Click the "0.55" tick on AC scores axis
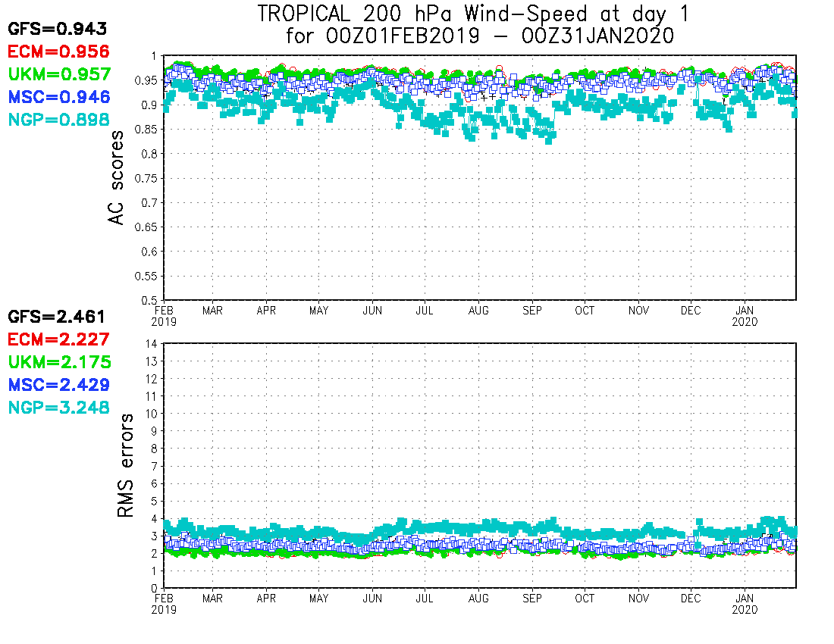Viewport: 834px width, 644px height. click(147, 277)
